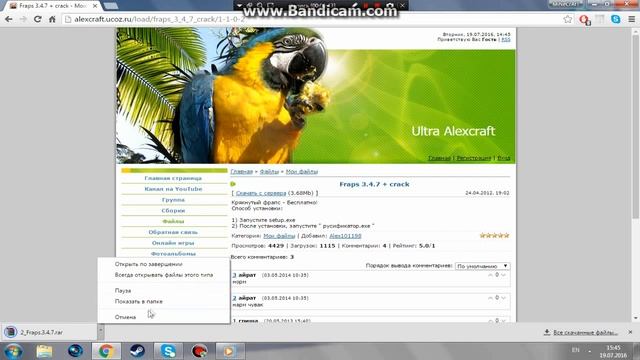
Task: Click the header 'Вход' link
Action: click(504, 158)
